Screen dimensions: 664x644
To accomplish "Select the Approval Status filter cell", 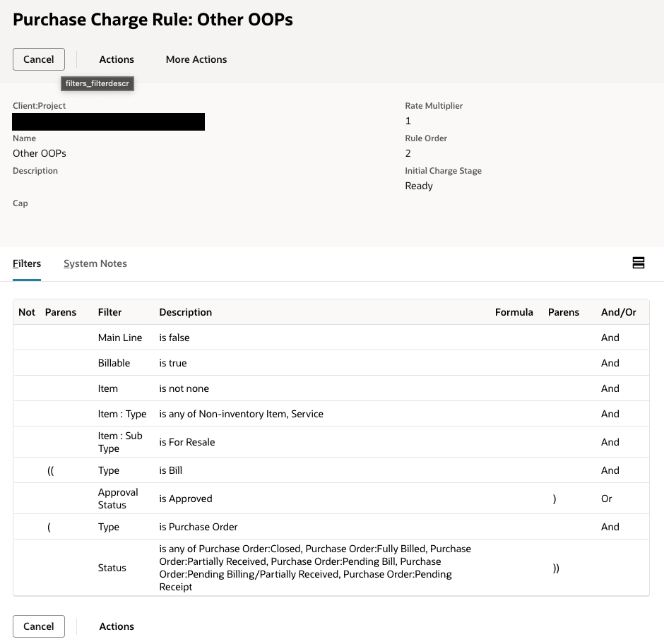I will 118,499.
